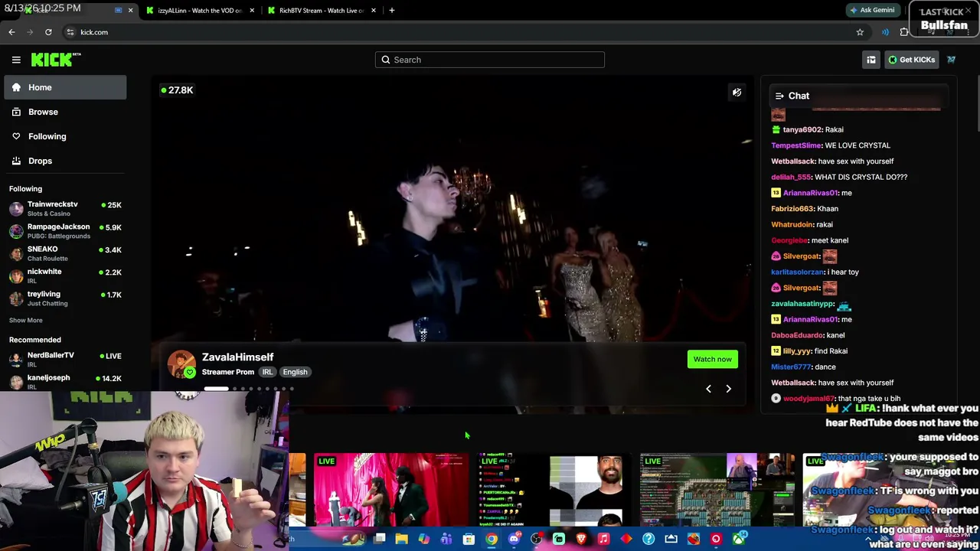Click the Ask Gemini button
The width and height of the screenshot is (980, 551).
[872, 11]
